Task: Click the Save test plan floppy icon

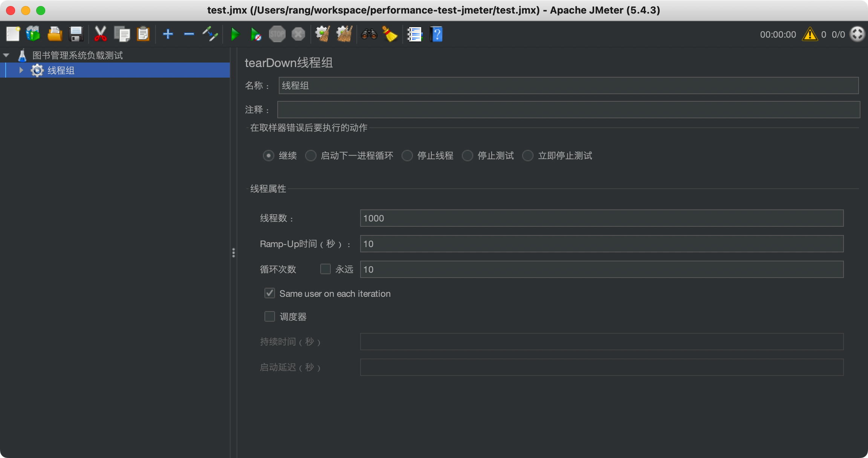Action: (76, 34)
